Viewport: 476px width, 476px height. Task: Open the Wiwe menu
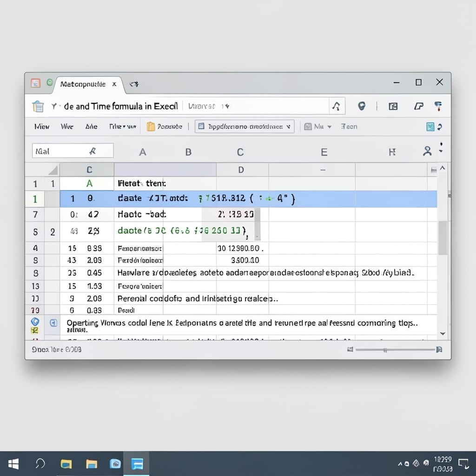pos(67,126)
